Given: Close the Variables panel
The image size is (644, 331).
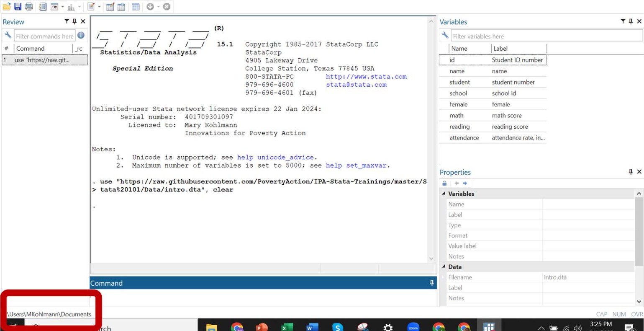Looking at the screenshot, I should click(x=639, y=21).
